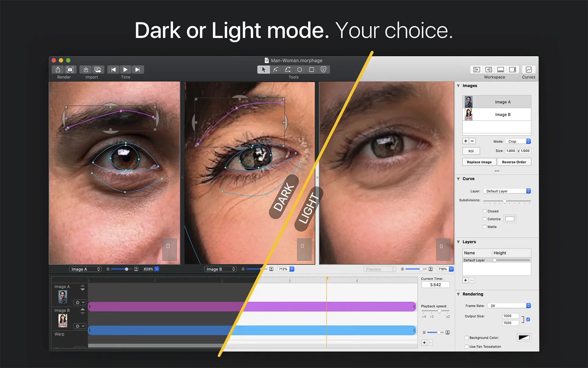Toggle the bottom panel Workspace icon

point(500,69)
